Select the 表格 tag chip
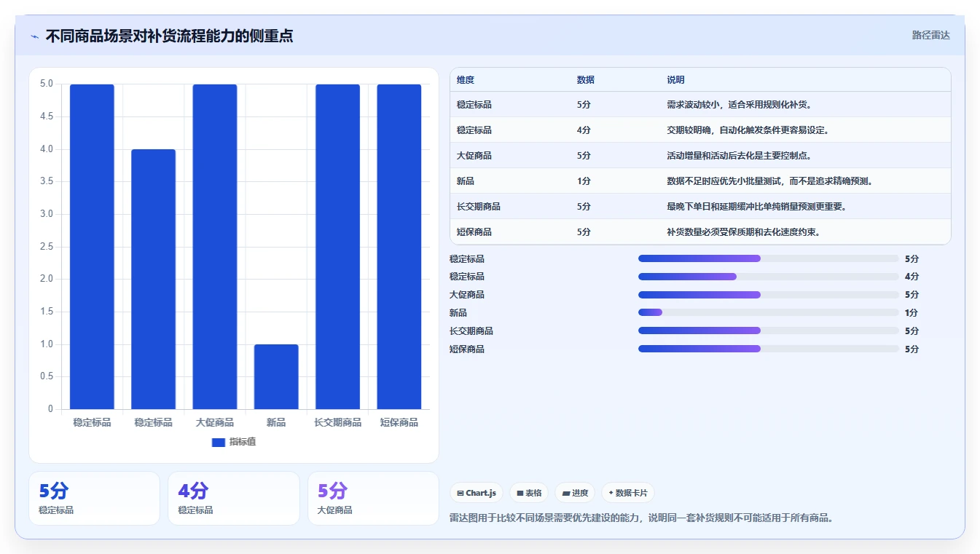The height and width of the screenshot is (554, 980). coord(529,493)
